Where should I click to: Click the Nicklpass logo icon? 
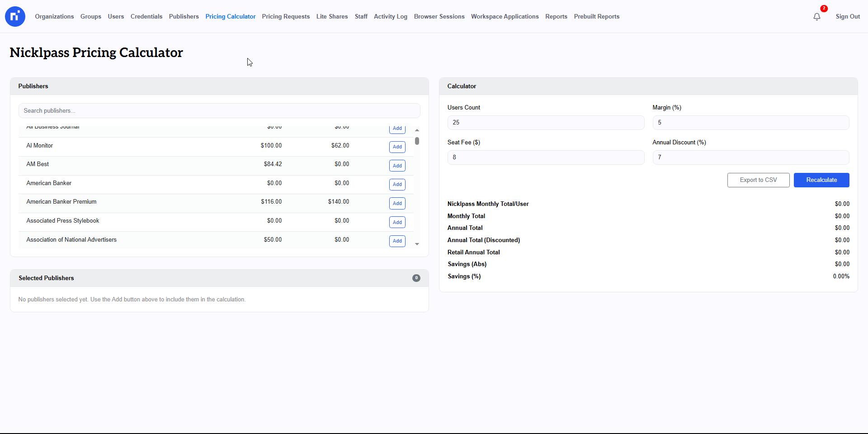pyautogui.click(x=15, y=17)
